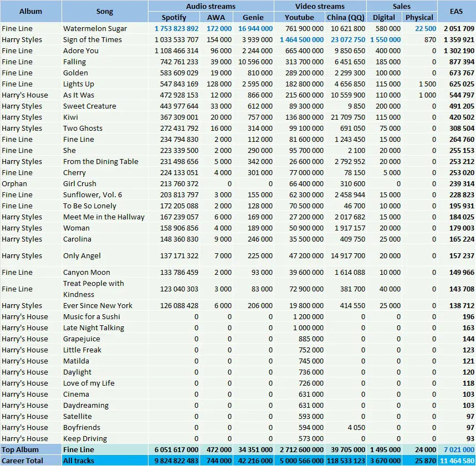Select To Be So Lonely cell
476x466 pixels.
(x=105, y=206)
